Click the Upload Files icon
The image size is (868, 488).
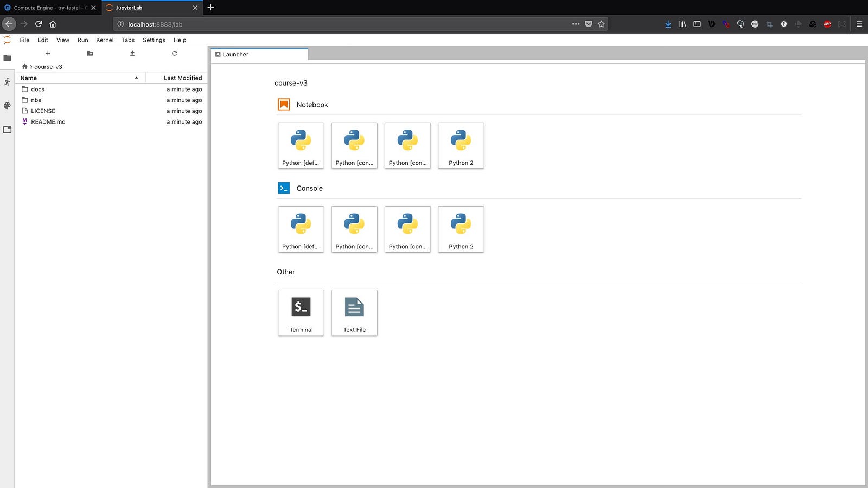tap(132, 53)
